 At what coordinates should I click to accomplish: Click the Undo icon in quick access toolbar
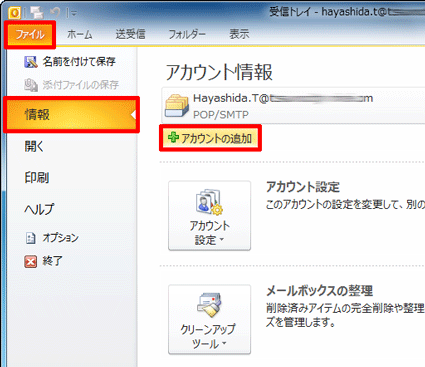point(55,13)
